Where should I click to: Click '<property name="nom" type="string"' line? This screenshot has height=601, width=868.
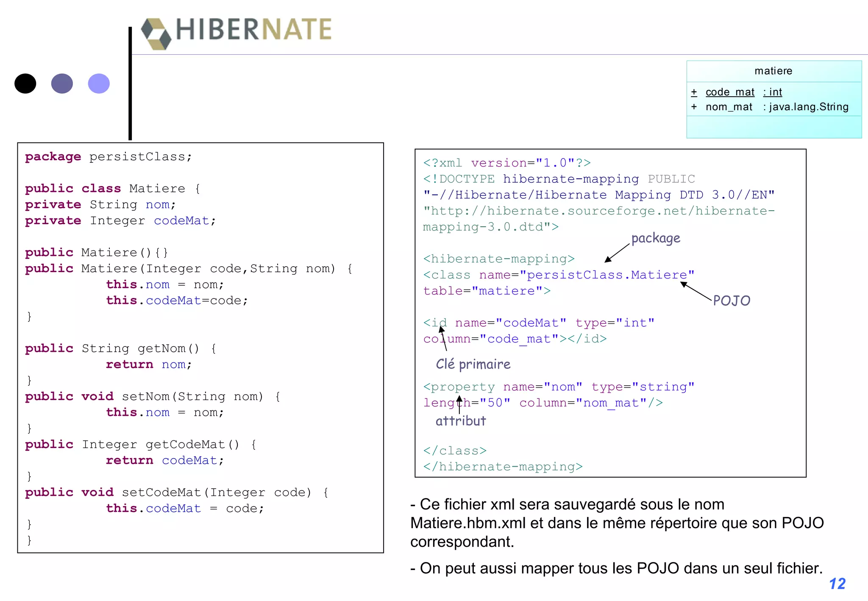tap(559, 387)
